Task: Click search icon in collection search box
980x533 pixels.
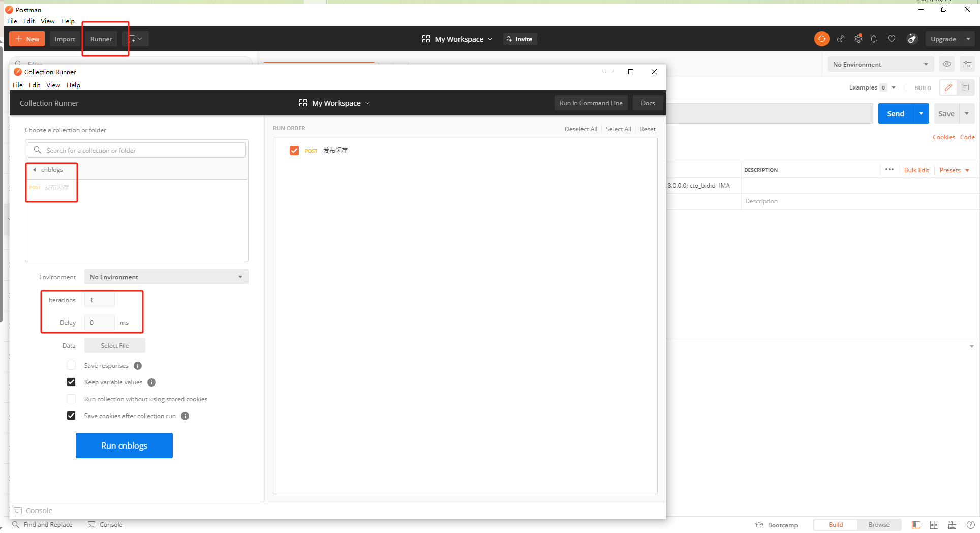Action: coord(38,150)
